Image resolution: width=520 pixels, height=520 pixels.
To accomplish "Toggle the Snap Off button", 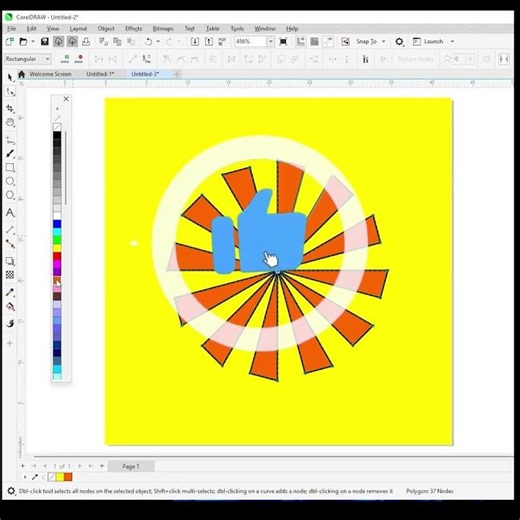I will click(x=346, y=41).
